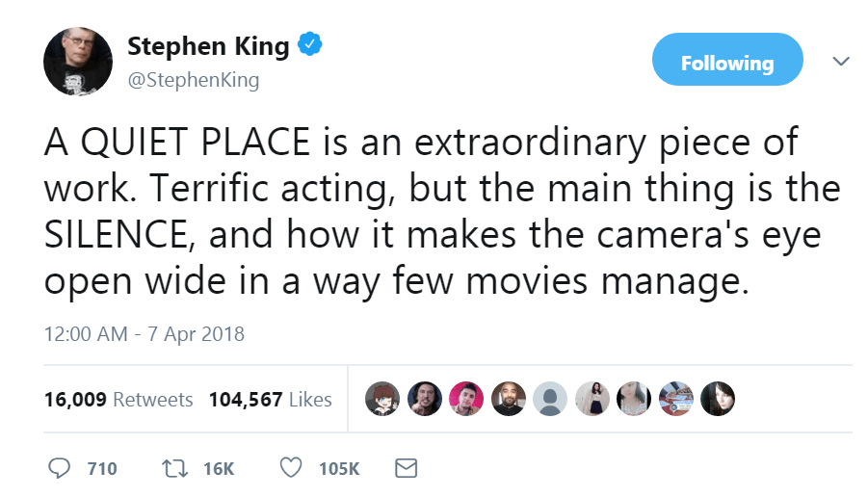Send tweet via envelope message icon
The width and height of the screenshot is (868, 497).
407,468
